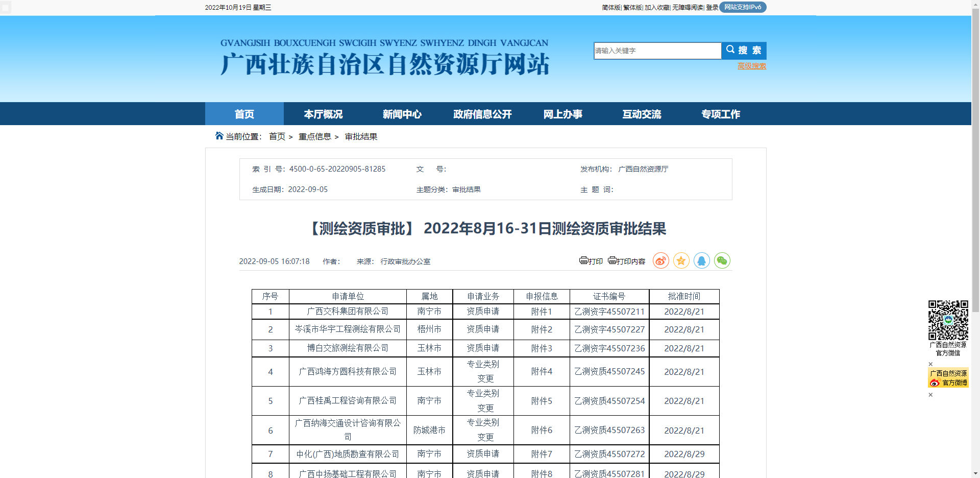The width and height of the screenshot is (980, 478).
Task: Open 广西自然资源 官方微博 badge
Action: (948, 378)
